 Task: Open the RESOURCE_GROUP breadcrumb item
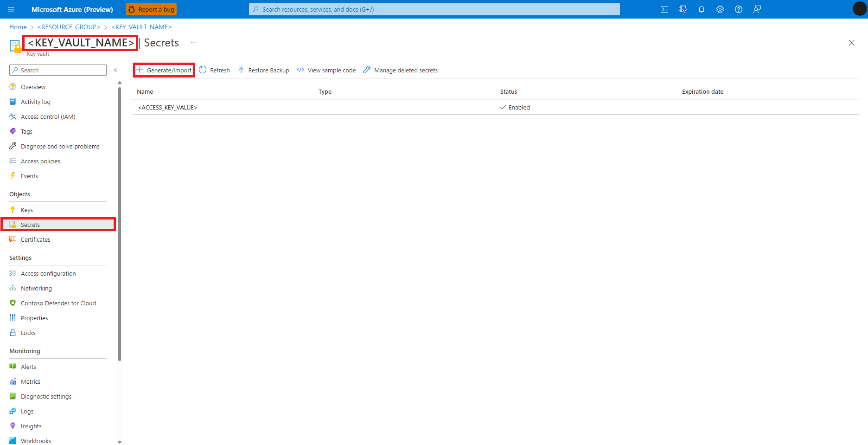(69, 27)
